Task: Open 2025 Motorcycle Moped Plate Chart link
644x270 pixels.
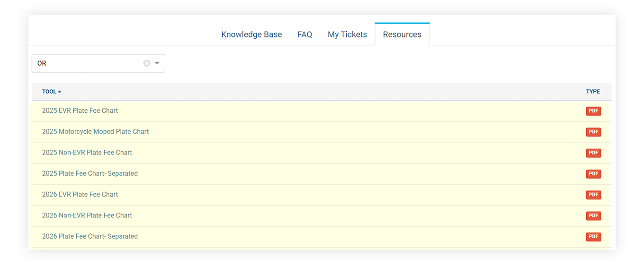Action: coord(95,131)
